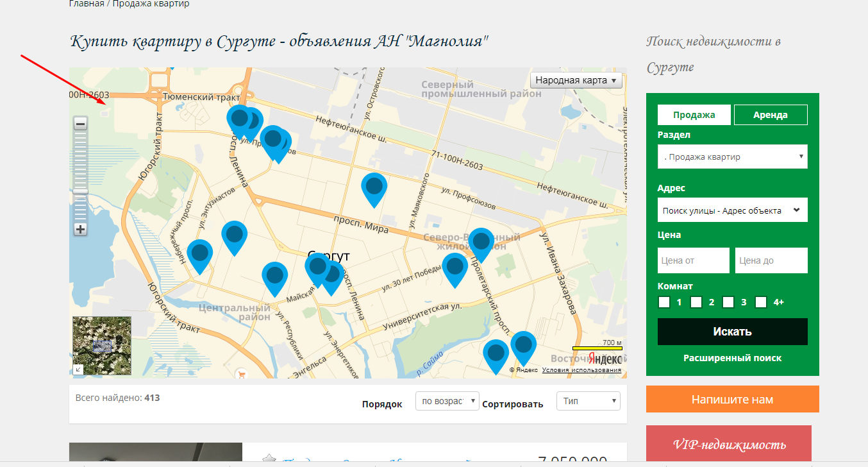Switch to the Аренда tab
The width and height of the screenshot is (868, 467).
click(771, 115)
